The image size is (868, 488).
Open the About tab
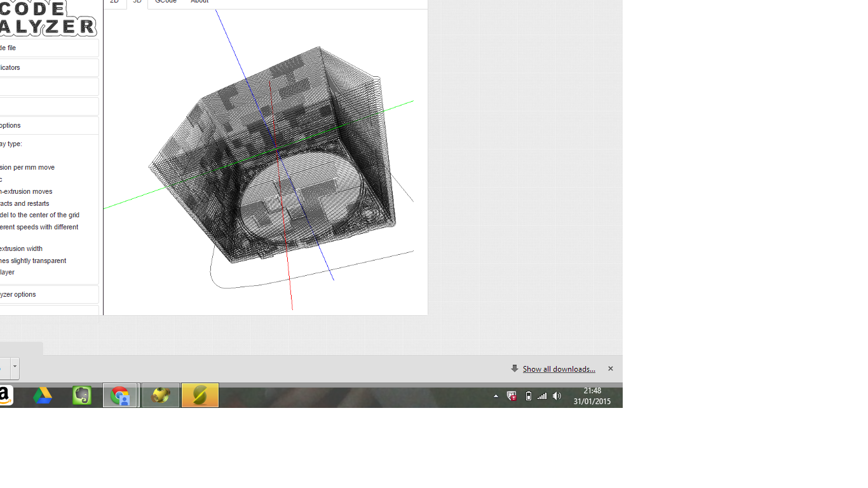tap(200, 3)
